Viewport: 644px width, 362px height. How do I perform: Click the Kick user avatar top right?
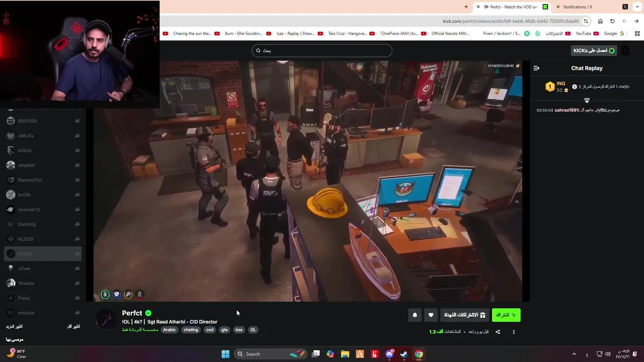(x=625, y=50)
